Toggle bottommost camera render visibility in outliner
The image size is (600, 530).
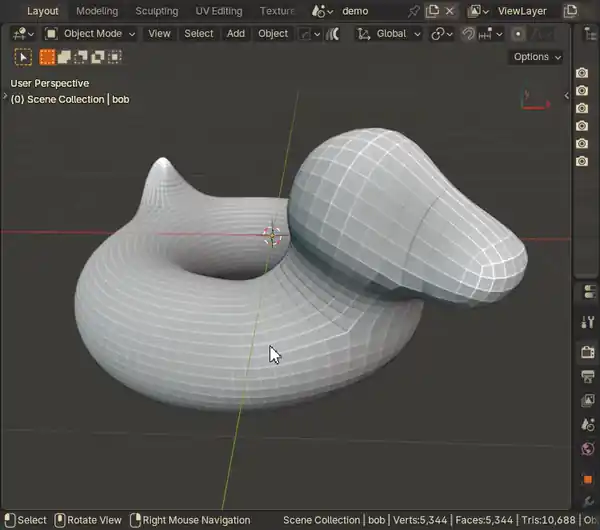pyautogui.click(x=582, y=161)
